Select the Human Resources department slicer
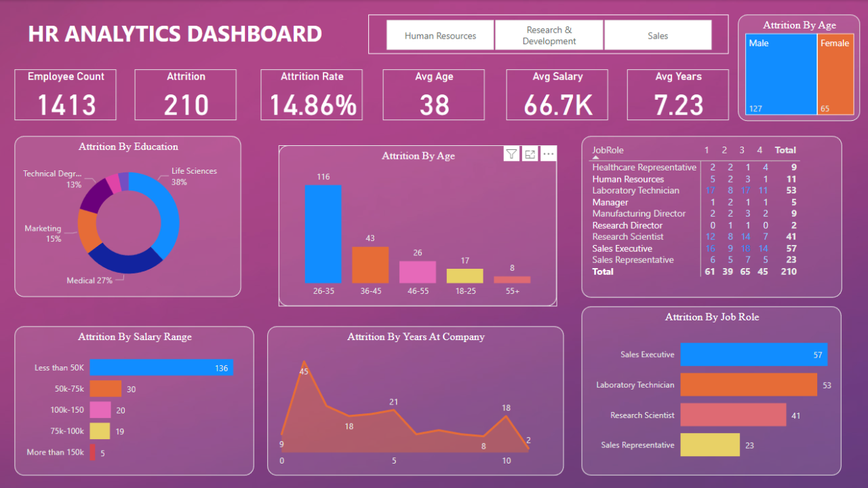Image resolution: width=868 pixels, height=488 pixels. 440,35
